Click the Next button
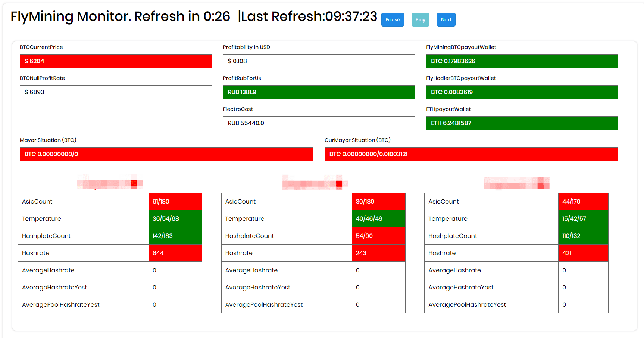The image size is (644, 338). click(446, 20)
